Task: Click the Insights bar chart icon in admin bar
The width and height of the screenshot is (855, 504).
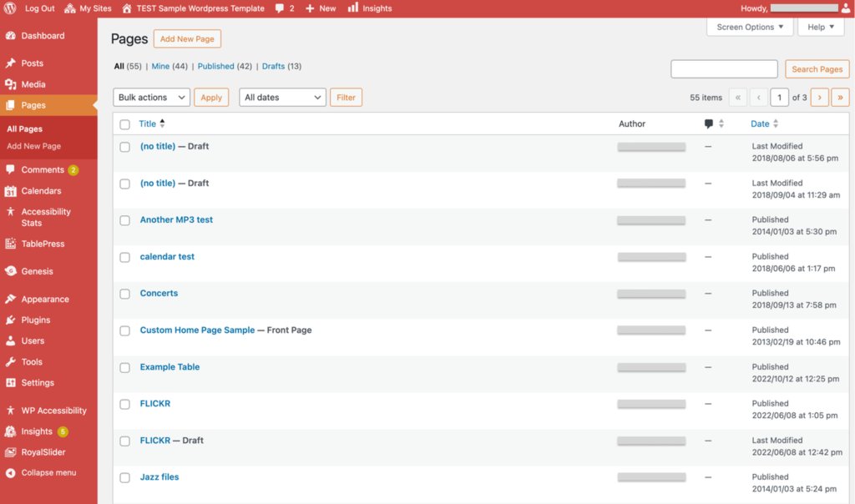Action: point(353,8)
